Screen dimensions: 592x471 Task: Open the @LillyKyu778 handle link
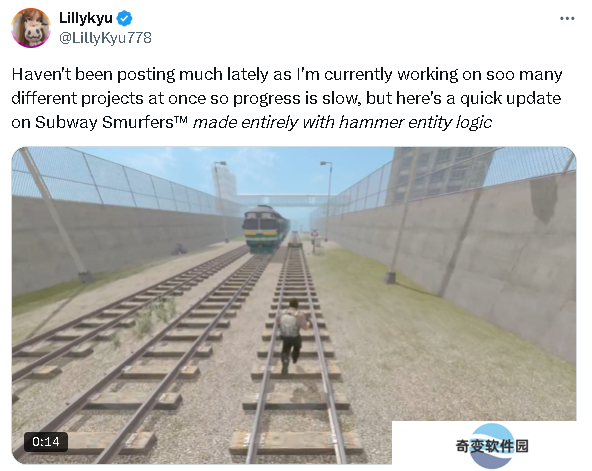(105, 38)
